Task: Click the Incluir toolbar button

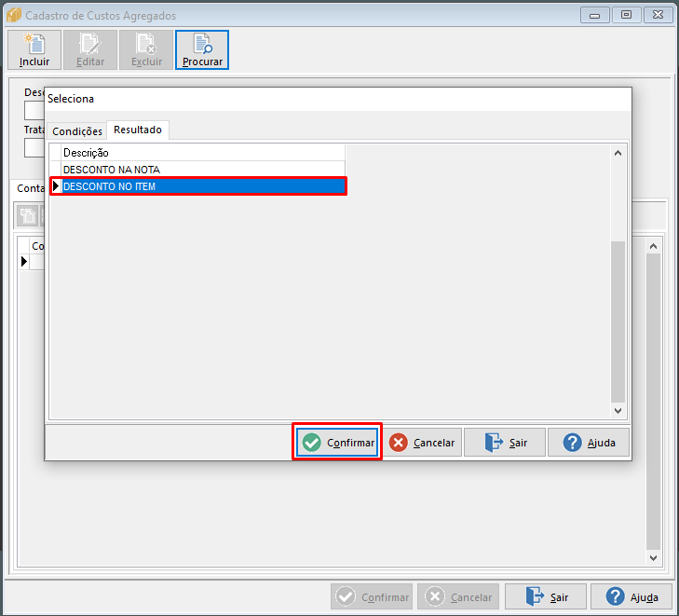Action: pos(34,49)
